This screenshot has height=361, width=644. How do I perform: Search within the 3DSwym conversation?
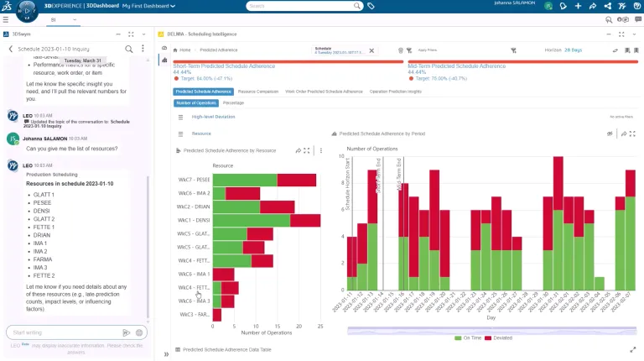pyautogui.click(x=129, y=49)
